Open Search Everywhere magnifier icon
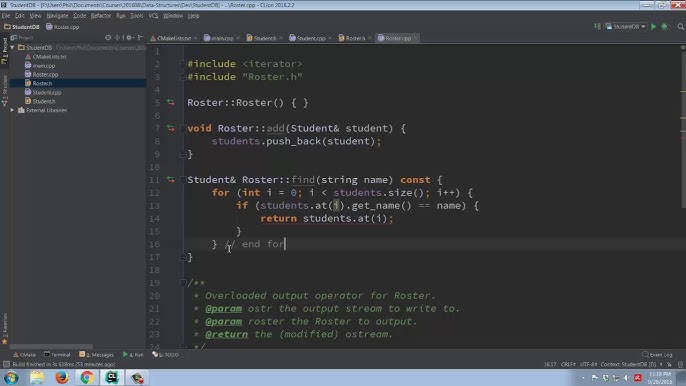 point(681,27)
